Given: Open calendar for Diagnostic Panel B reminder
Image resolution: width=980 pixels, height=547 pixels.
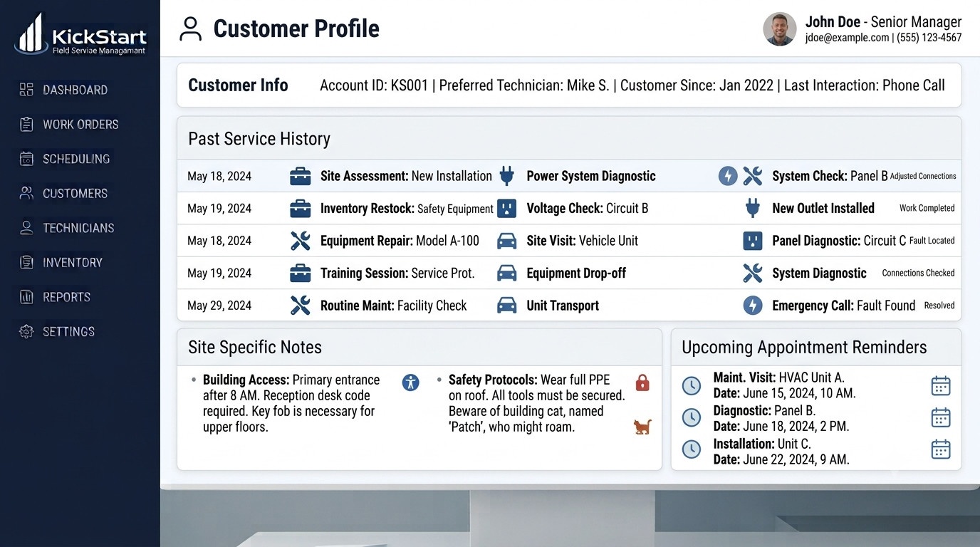Looking at the screenshot, I should point(941,417).
